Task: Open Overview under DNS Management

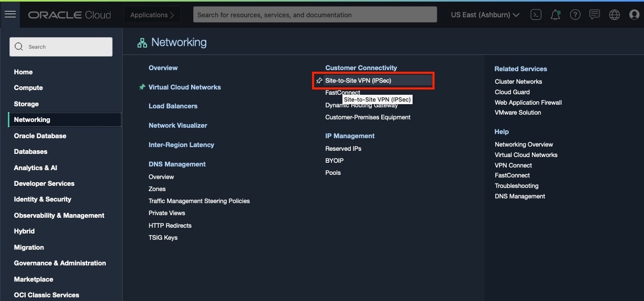Action: 161,177
